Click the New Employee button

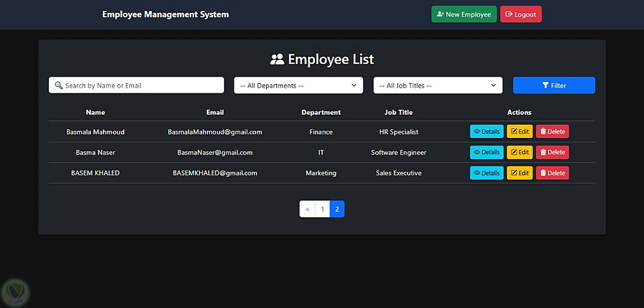pos(464,14)
